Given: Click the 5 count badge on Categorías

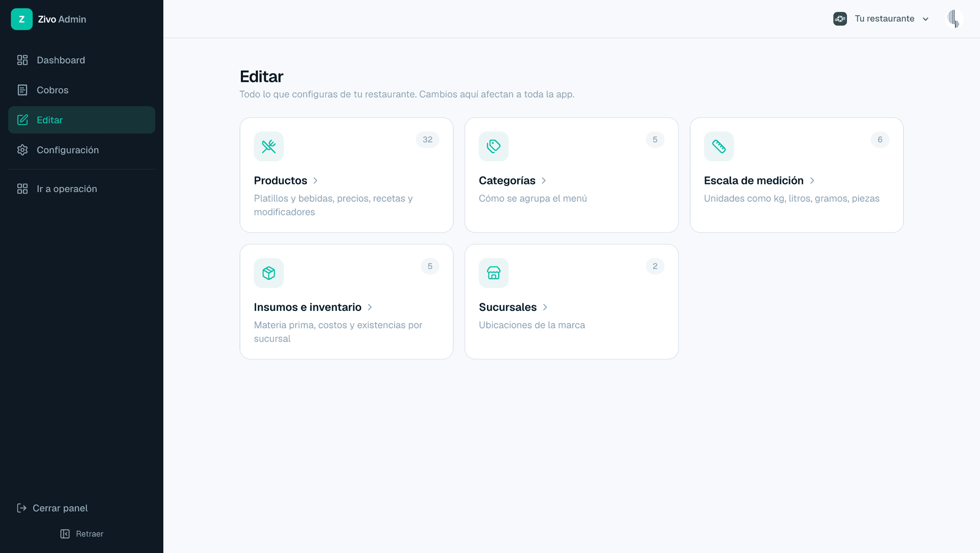Looking at the screenshot, I should pyautogui.click(x=655, y=140).
